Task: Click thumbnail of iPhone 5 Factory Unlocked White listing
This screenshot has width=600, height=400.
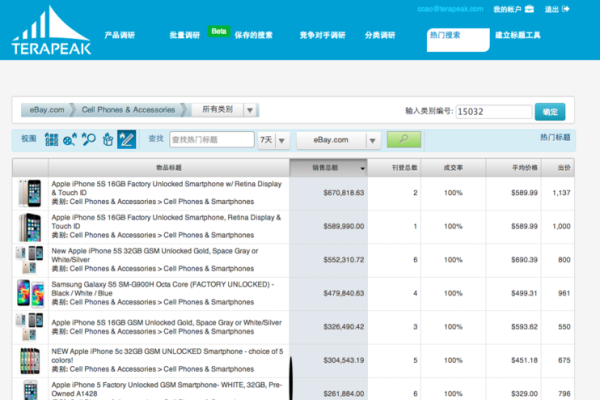Action: pyautogui.click(x=30, y=390)
